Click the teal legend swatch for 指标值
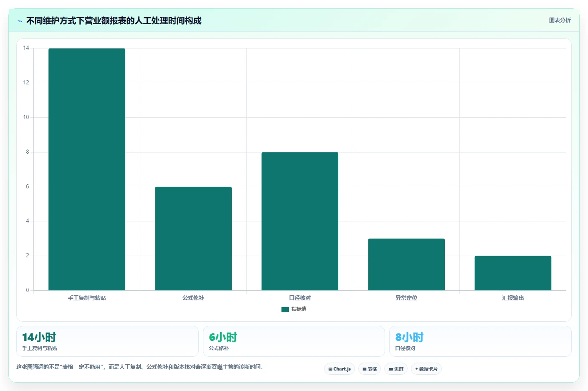 (285, 310)
